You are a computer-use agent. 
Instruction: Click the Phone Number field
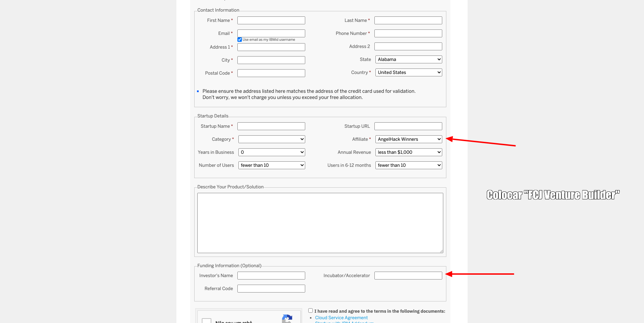408,33
